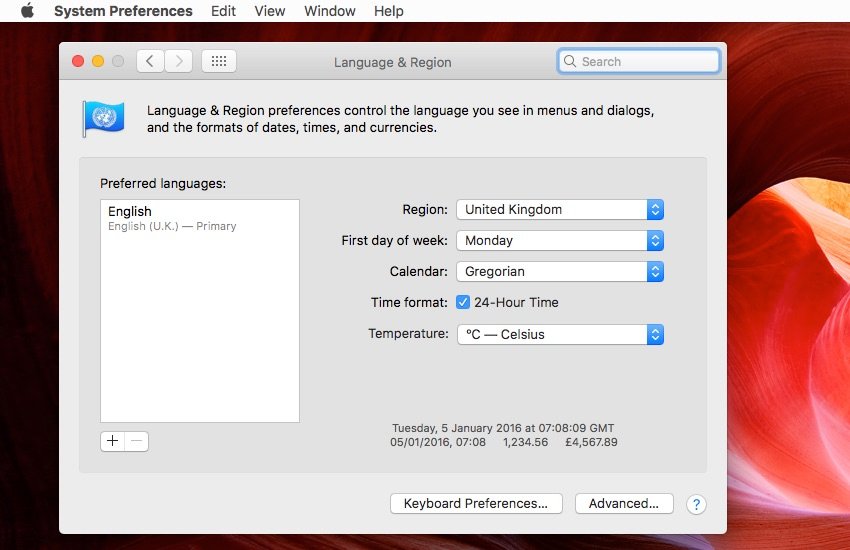Open the Help menu
This screenshot has height=550, width=850.
(389, 11)
